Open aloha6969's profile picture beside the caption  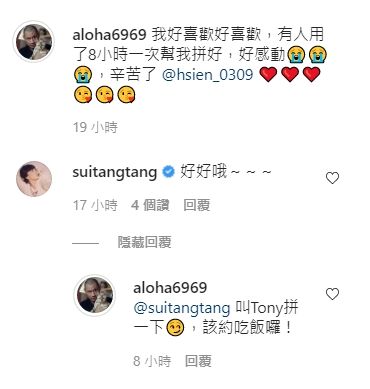click(x=33, y=41)
